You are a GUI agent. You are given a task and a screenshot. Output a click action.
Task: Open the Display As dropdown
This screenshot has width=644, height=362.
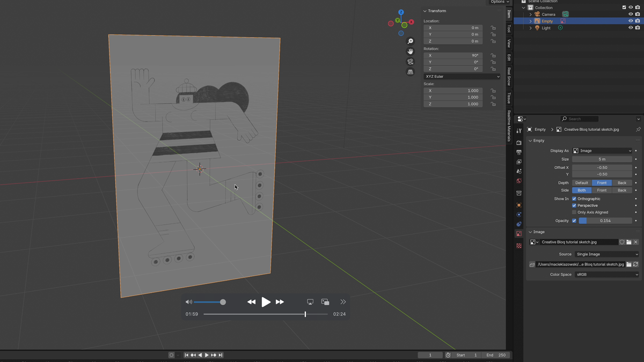pos(602,151)
